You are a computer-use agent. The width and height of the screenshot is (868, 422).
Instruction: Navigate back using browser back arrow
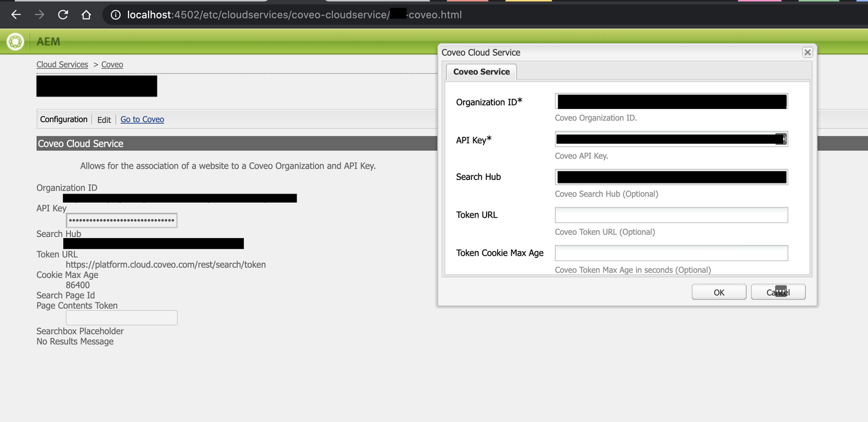point(15,14)
